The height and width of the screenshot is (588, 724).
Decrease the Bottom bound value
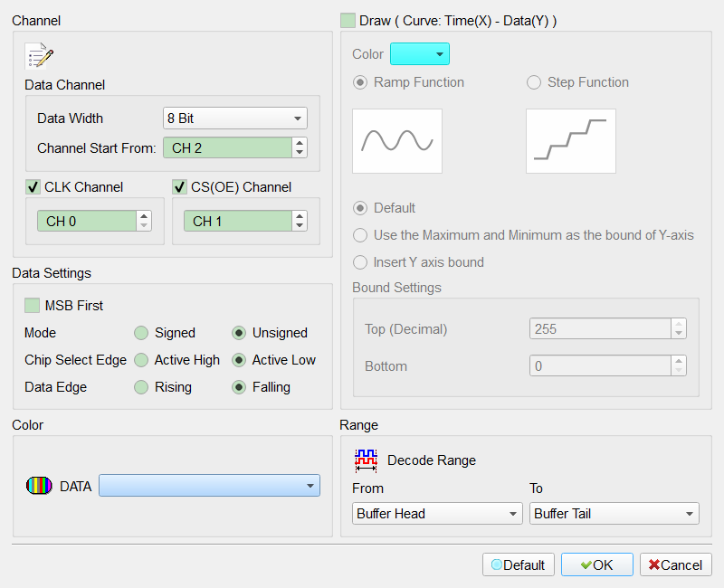[679, 371]
